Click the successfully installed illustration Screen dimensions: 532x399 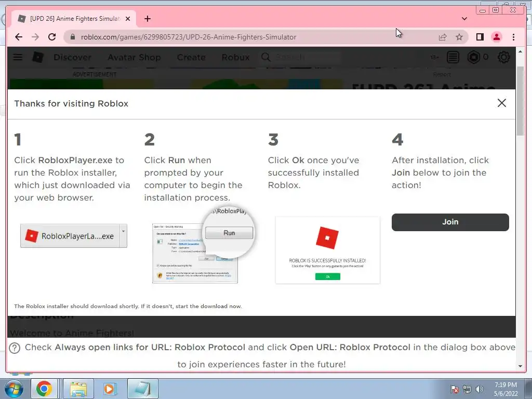pyautogui.click(x=328, y=250)
